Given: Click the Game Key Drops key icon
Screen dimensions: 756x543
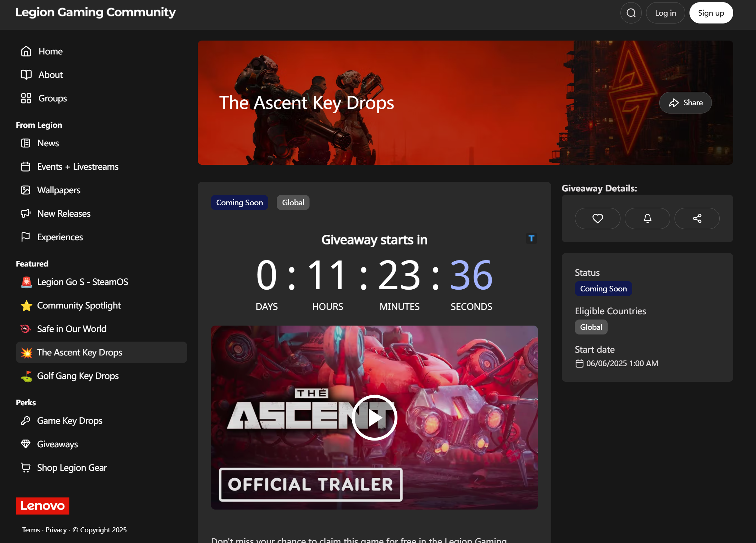Looking at the screenshot, I should pyautogui.click(x=26, y=421).
